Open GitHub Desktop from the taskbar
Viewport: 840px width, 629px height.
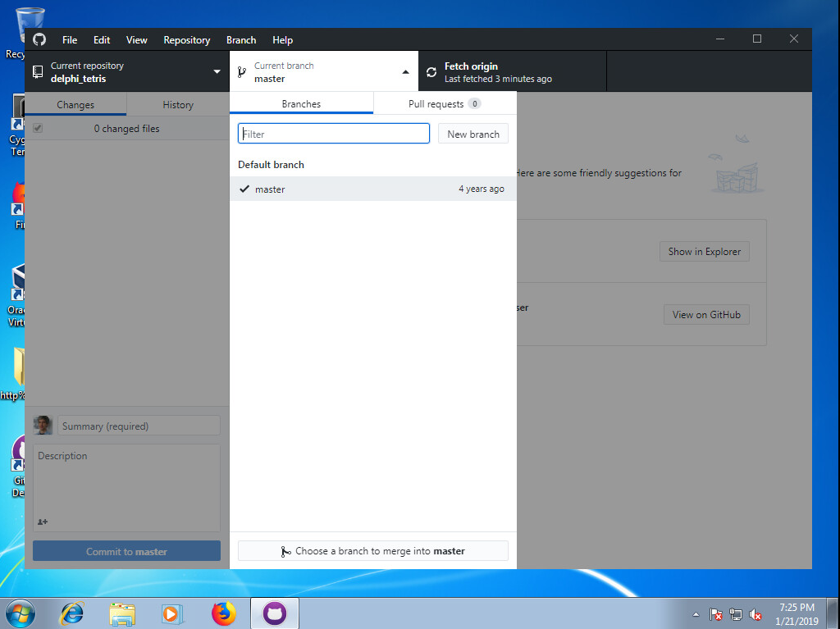(274, 613)
